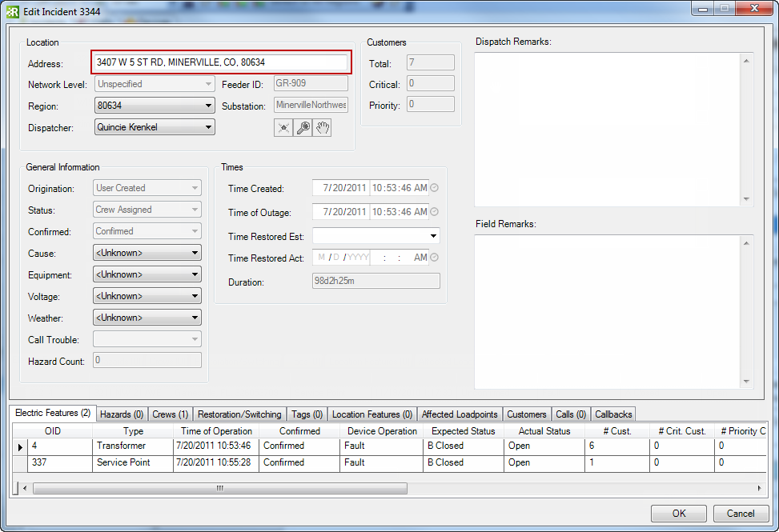Viewport: 779px width, 532px height.
Task: Switch to the Crews (1) tab
Action: (x=170, y=414)
